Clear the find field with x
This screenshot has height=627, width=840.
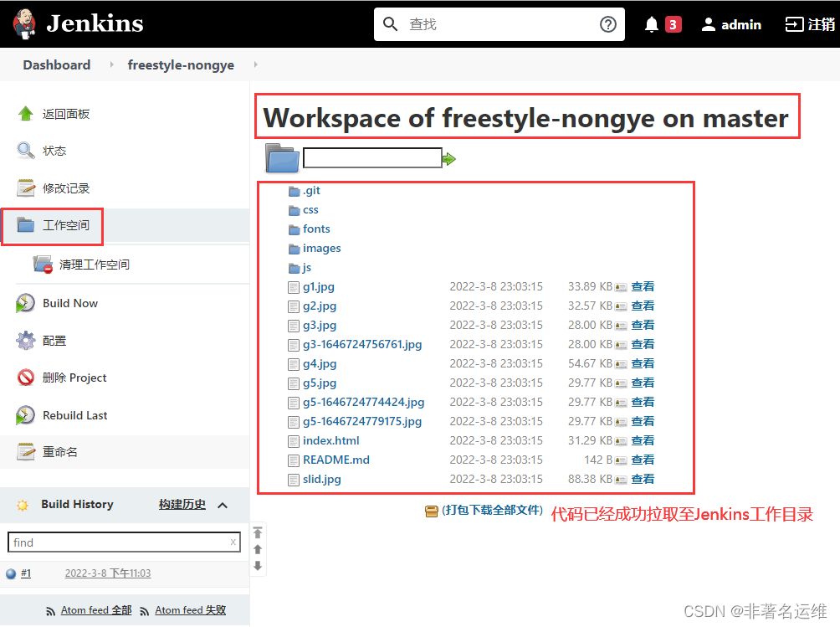(x=233, y=542)
